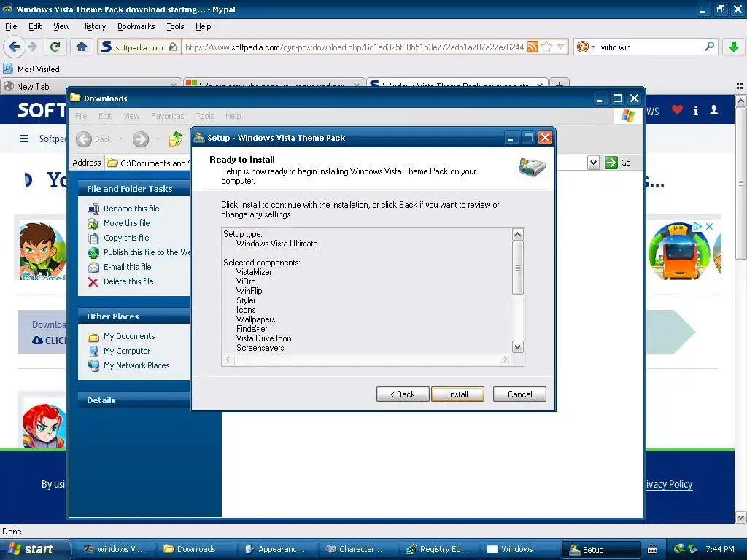
Task: Open the URL history dropdown arrow
Action: [561, 47]
